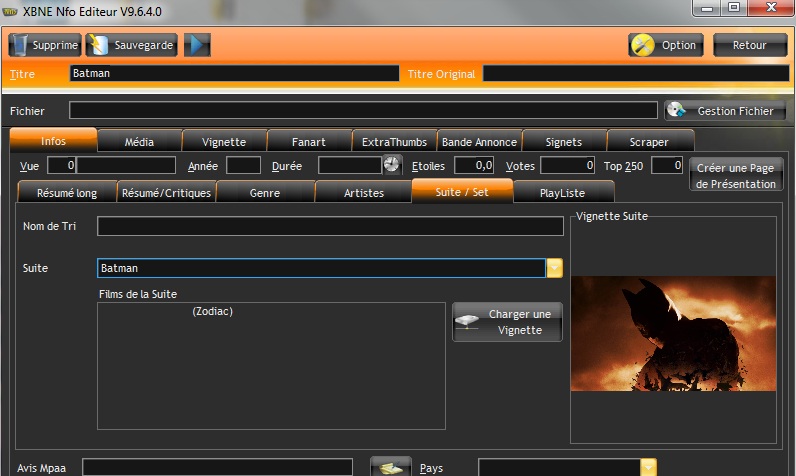
Task: Expand the Suite dropdown arrow
Action: [x=554, y=268]
